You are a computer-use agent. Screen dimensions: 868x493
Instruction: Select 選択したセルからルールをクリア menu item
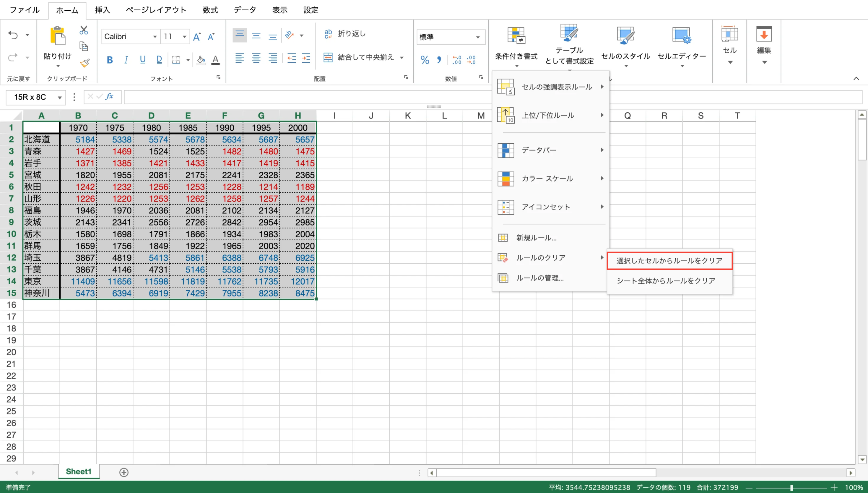[x=669, y=261]
